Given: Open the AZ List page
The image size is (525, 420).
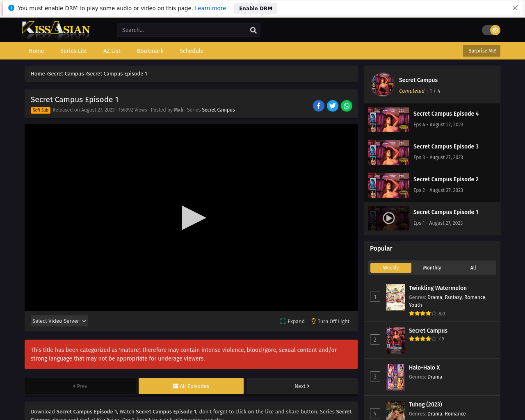Looking at the screenshot, I should (x=112, y=51).
